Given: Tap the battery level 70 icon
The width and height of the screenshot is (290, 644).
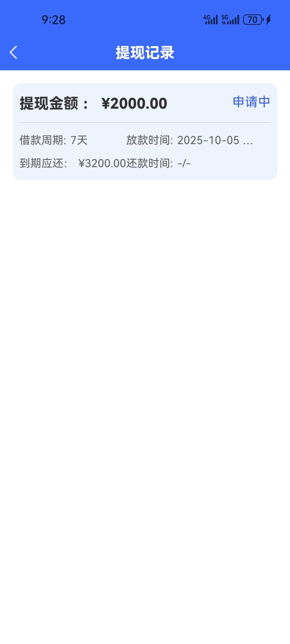Looking at the screenshot, I should (253, 20).
